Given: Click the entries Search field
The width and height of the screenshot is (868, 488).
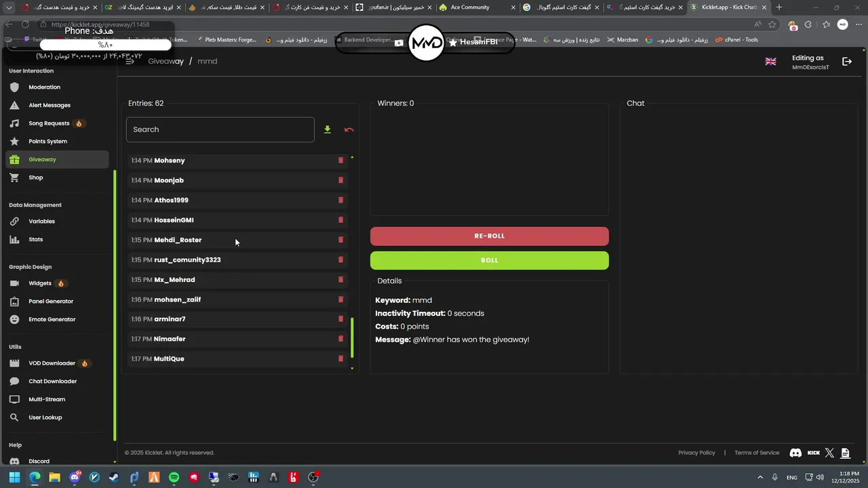Looking at the screenshot, I should [x=220, y=129].
